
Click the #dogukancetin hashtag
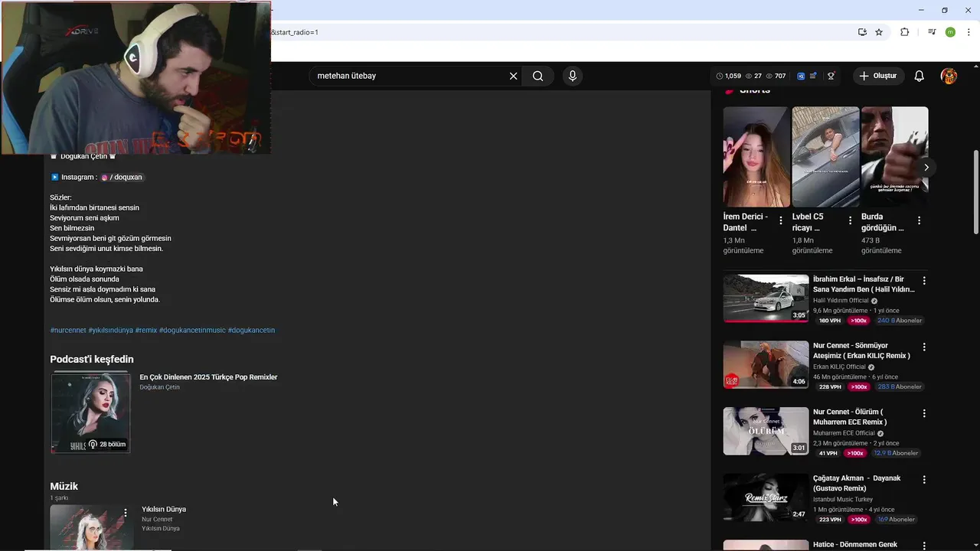pos(251,330)
